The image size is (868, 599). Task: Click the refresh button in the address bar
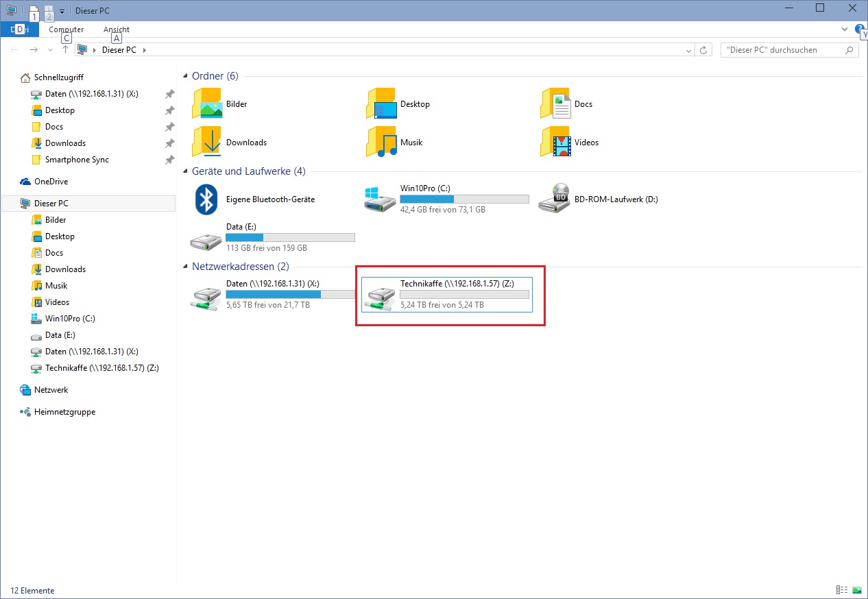point(703,50)
